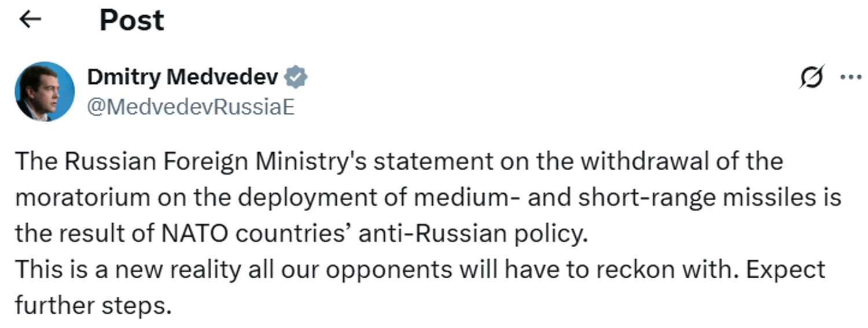Open the Grok explain-post icon
Screen dimensions: 868x328
click(811, 78)
